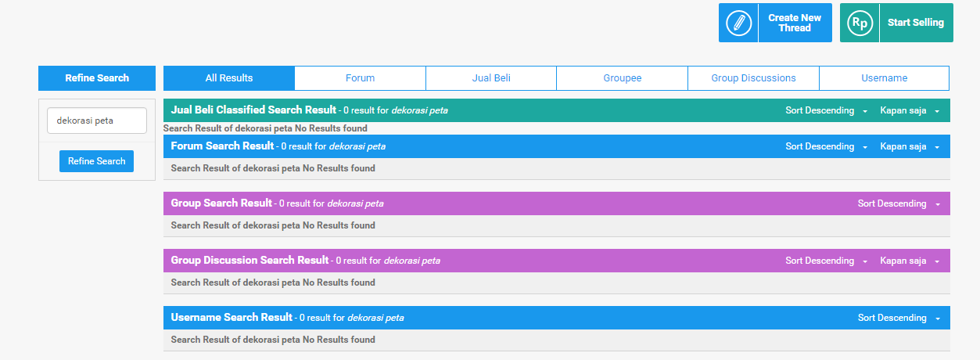This screenshot has height=360, width=980.
Task: Click the Rp rupiah icon
Action: click(x=860, y=23)
